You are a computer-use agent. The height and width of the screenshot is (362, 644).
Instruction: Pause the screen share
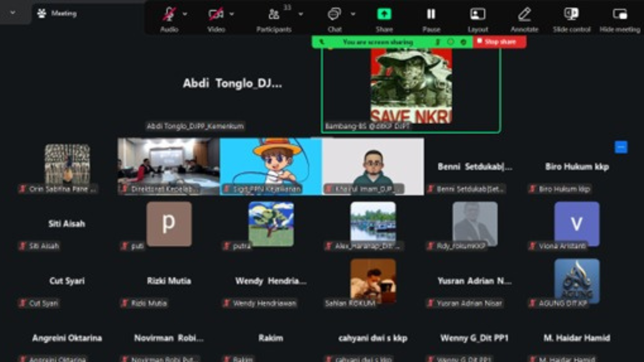click(431, 14)
